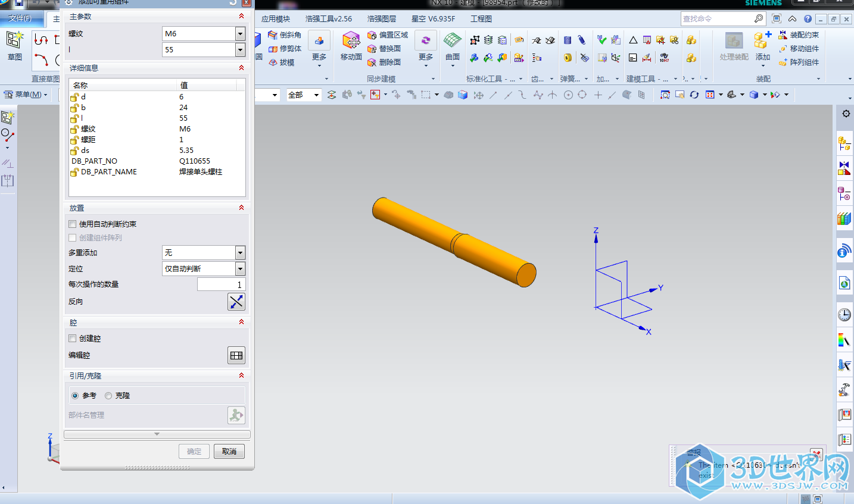
Task: Open the 定位 positioning dropdown
Action: pyautogui.click(x=240, y=269)
